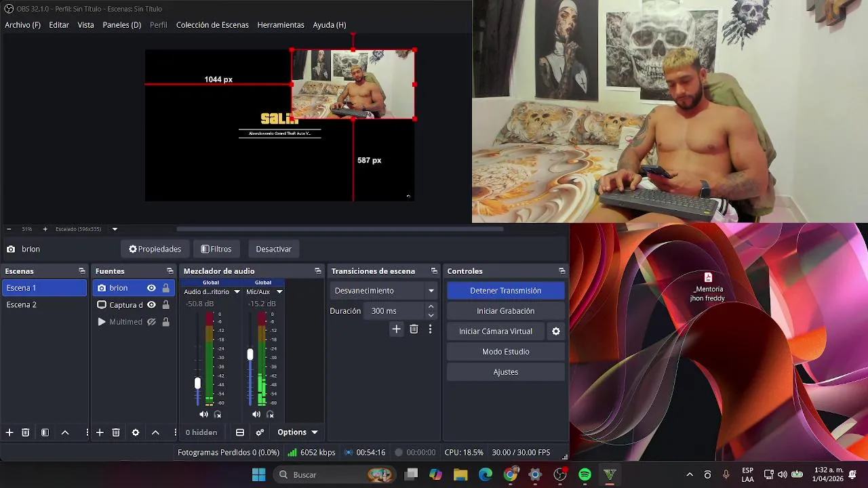
Task: Click Iniciar Grabación button
Action: [506, 311]
